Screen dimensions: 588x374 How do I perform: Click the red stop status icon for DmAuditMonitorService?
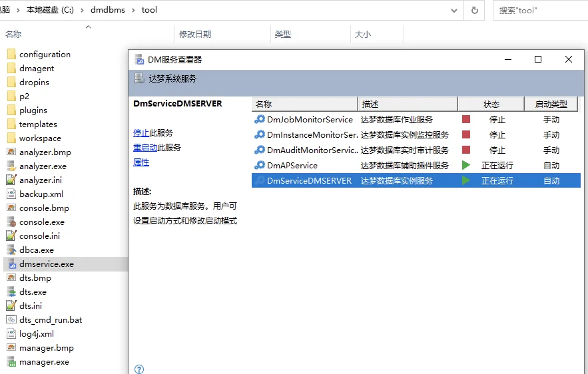pos(466,150)
